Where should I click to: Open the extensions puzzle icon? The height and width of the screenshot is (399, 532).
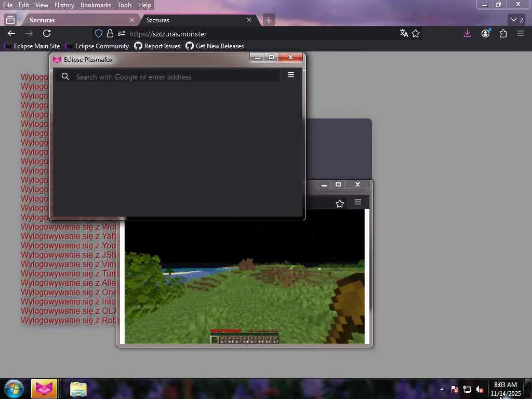point(503,33)
